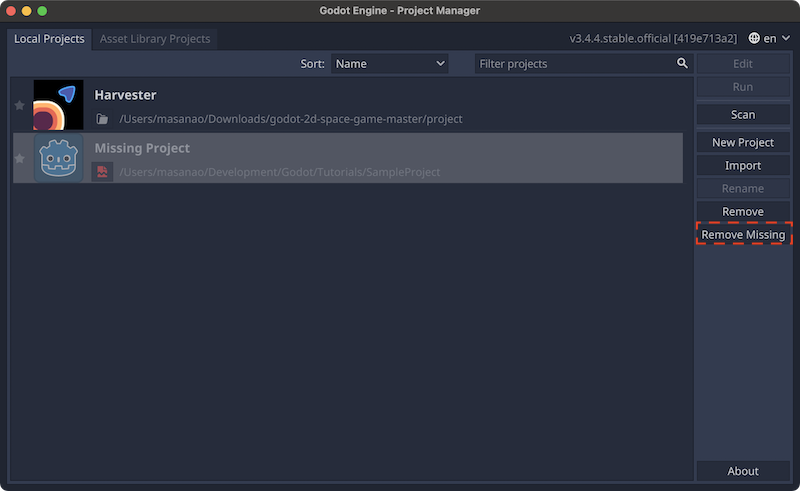Click the globe language icon
Image resolution: width=800 pixels, height=491 pixels.
pyautogui.click(x=754, y=38)
